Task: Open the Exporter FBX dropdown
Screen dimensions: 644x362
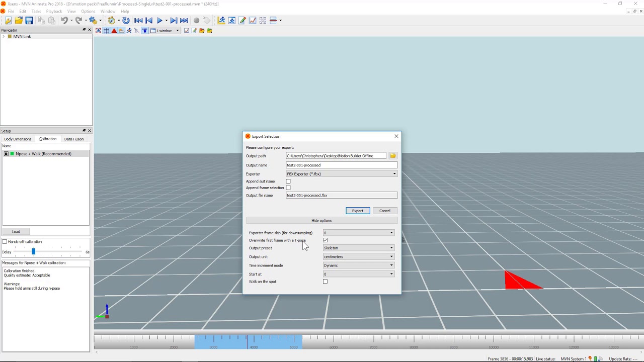Action: [342, 174]
